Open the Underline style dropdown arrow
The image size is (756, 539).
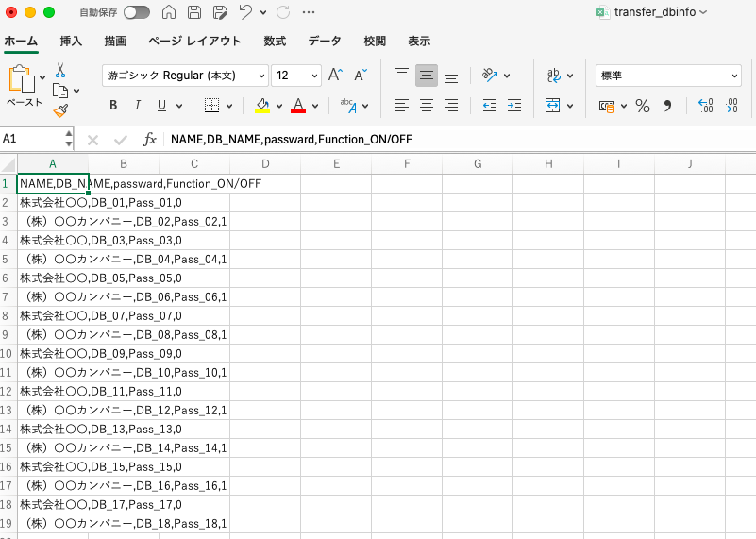pyautogui.click(x=179, y=106)
